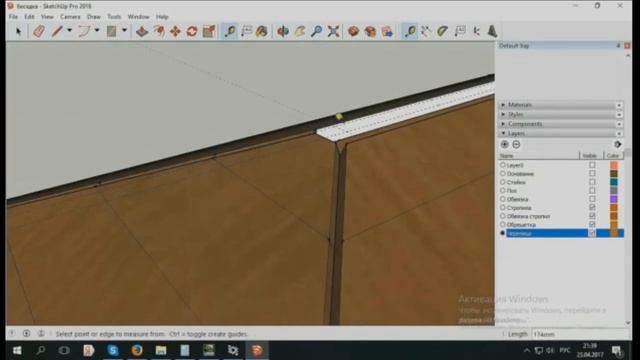Select the Dimensions tool

tap(426, 31)
